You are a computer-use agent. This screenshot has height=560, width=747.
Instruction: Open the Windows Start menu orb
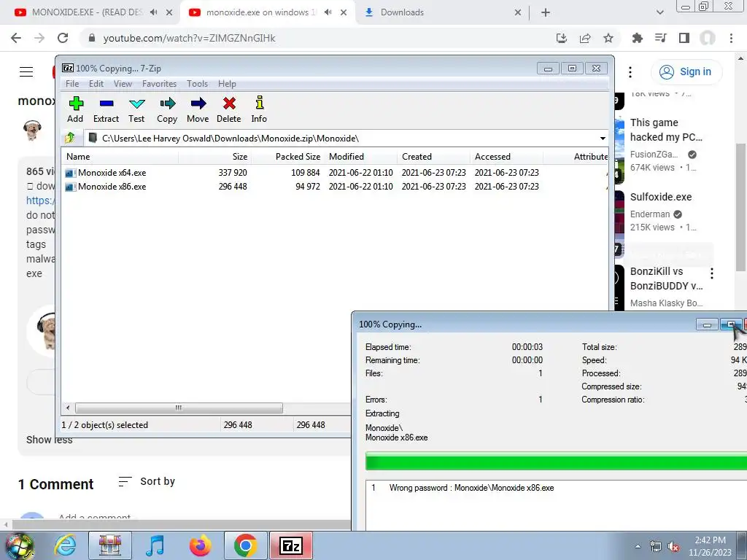pos(20,545)
